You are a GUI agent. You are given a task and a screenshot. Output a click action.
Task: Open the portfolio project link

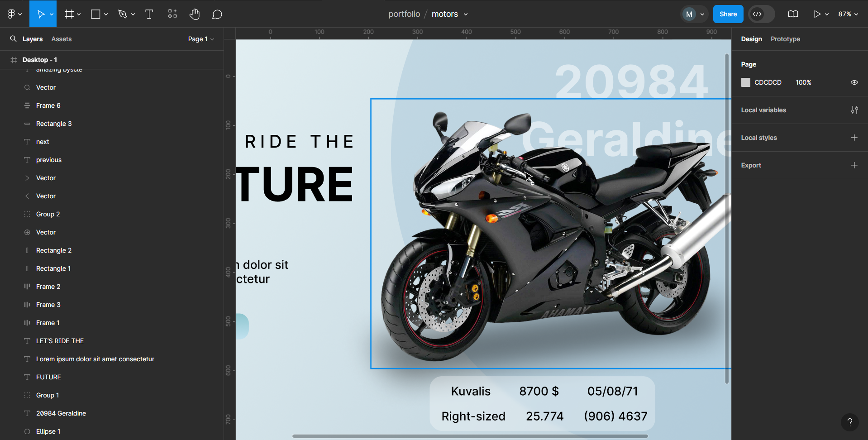[x=404, y=14]
